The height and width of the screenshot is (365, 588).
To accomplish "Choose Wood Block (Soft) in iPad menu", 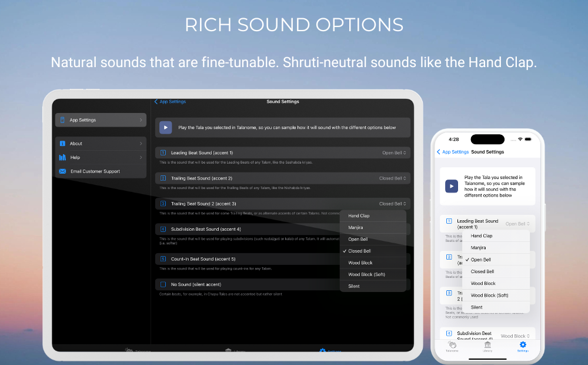I will (373, 274).
